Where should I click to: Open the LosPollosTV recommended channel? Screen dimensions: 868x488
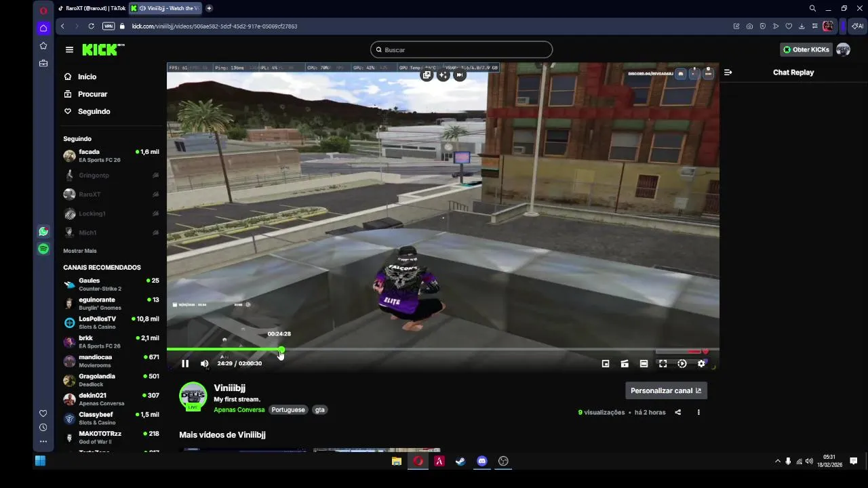point(111,323)
